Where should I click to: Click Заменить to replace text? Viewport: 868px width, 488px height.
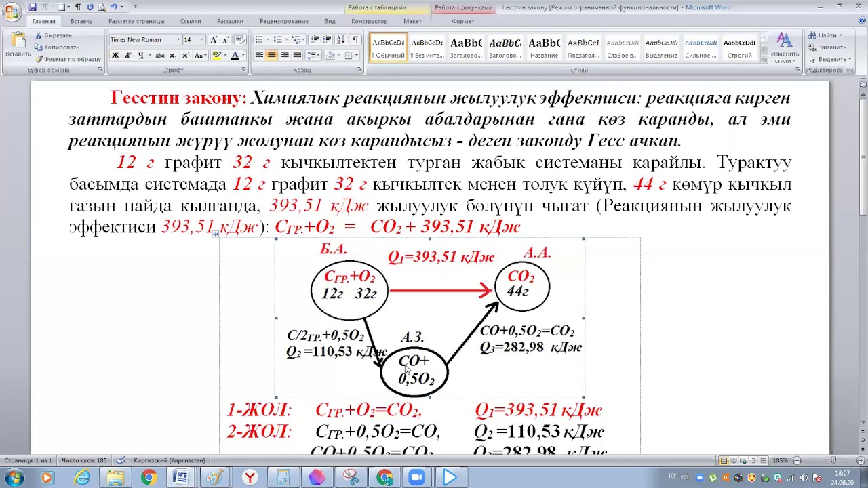point(827,47)
